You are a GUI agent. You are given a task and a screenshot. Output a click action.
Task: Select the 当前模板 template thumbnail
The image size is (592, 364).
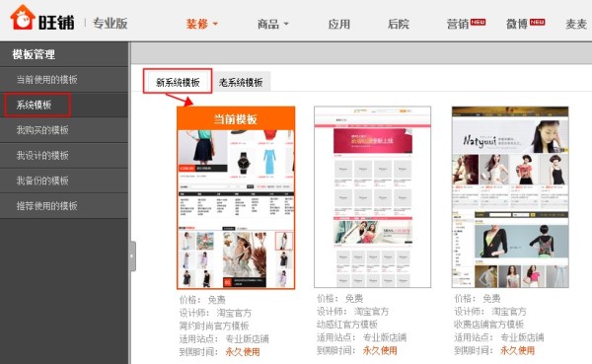click(x=236, y=198)
